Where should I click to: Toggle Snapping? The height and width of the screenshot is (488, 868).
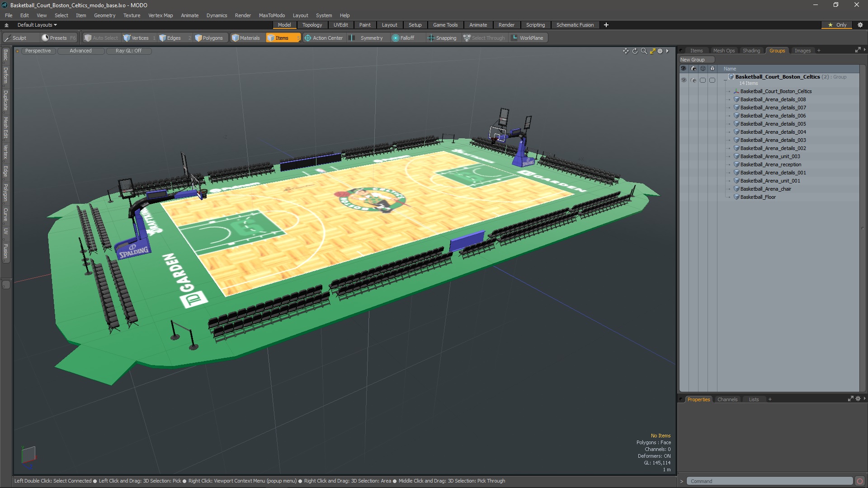coord(443,38)
